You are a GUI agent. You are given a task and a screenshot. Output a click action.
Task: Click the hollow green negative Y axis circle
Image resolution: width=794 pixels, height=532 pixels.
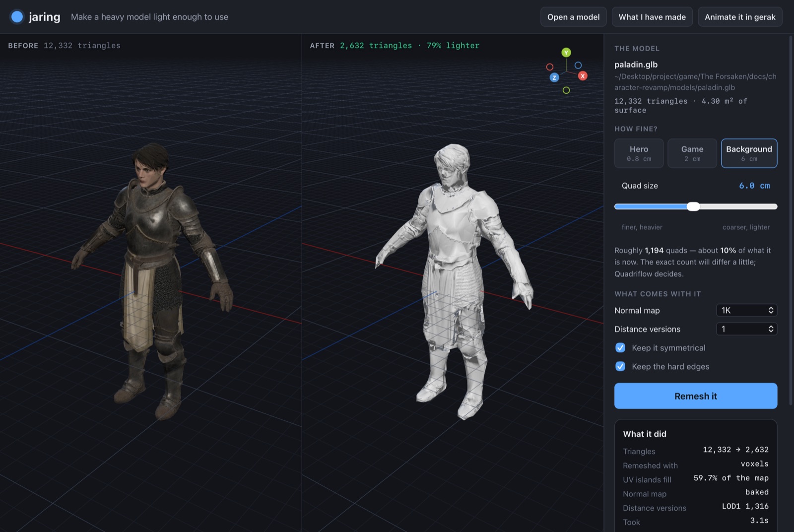click(x=566, y=90)
